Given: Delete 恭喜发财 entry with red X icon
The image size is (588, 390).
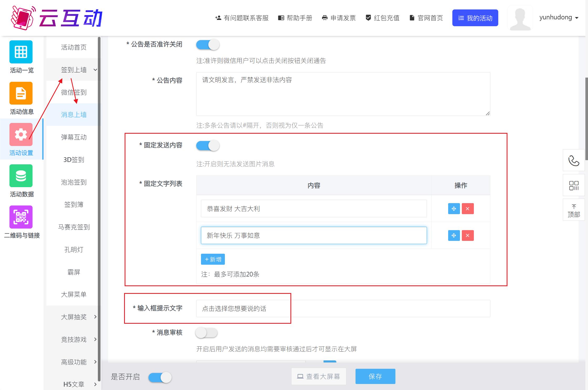Looking at the screenshot, I should (468, 209).
